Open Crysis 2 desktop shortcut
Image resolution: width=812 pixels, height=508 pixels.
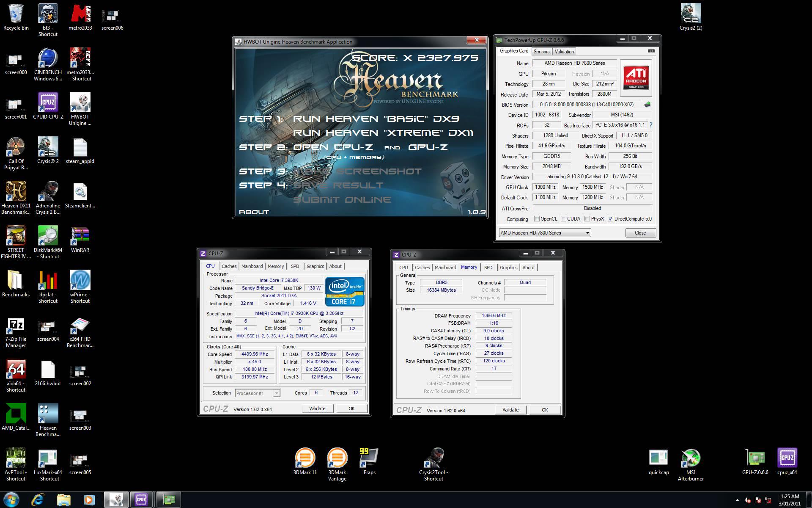point(48,150)
